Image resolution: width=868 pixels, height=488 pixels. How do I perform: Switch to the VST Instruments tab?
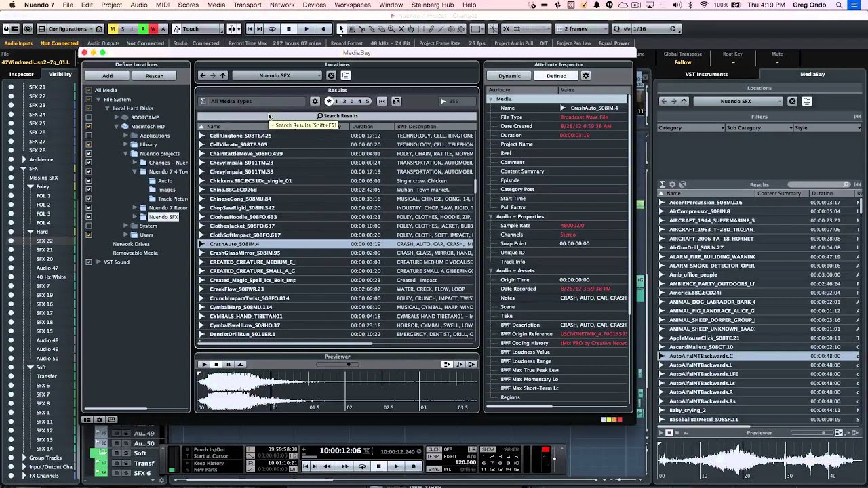[706, 74]
